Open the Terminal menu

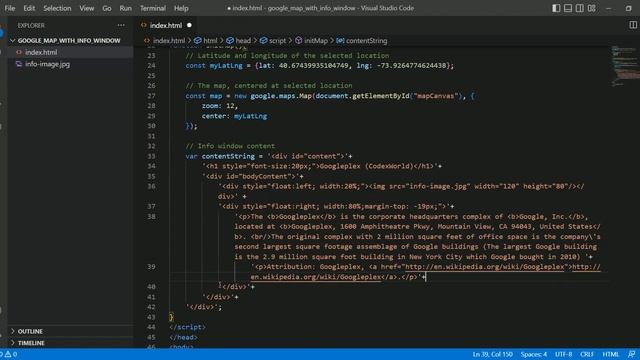coord(153,8)
